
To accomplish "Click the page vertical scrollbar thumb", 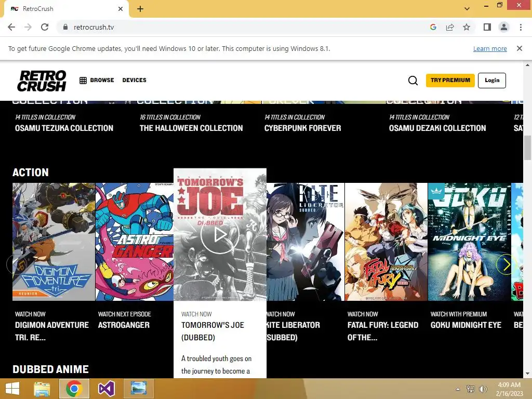I will click(x=527, y=147).
